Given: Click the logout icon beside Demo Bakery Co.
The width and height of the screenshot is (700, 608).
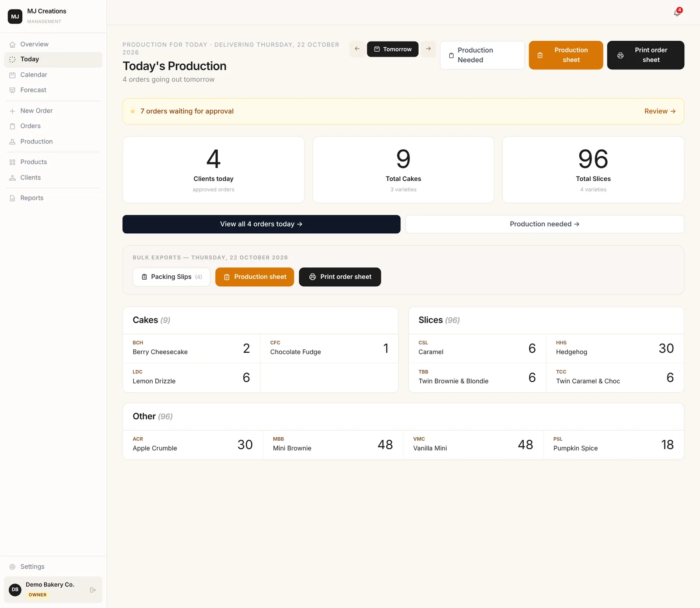Looking at the screenshot, I should coord(93,590).
